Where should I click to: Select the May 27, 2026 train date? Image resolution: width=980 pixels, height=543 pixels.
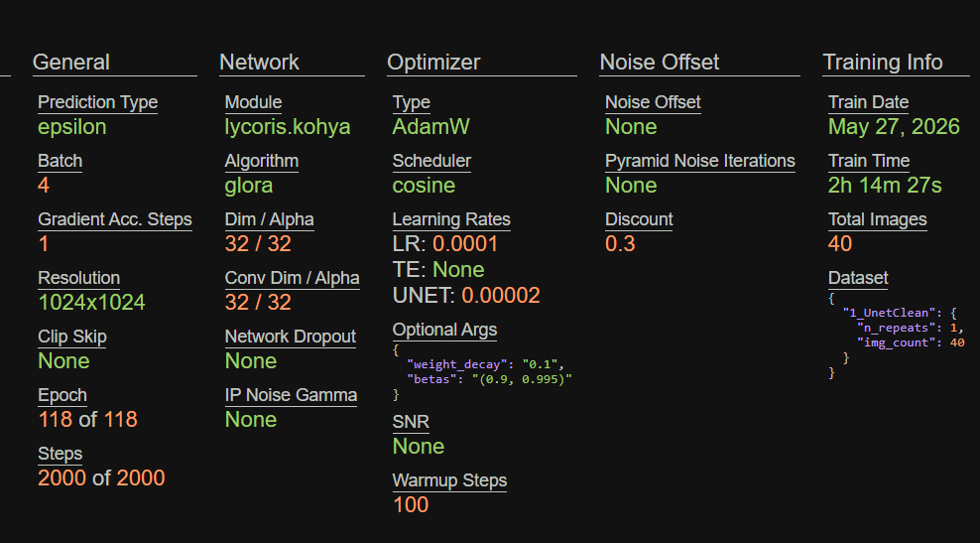tap(894, 127)
